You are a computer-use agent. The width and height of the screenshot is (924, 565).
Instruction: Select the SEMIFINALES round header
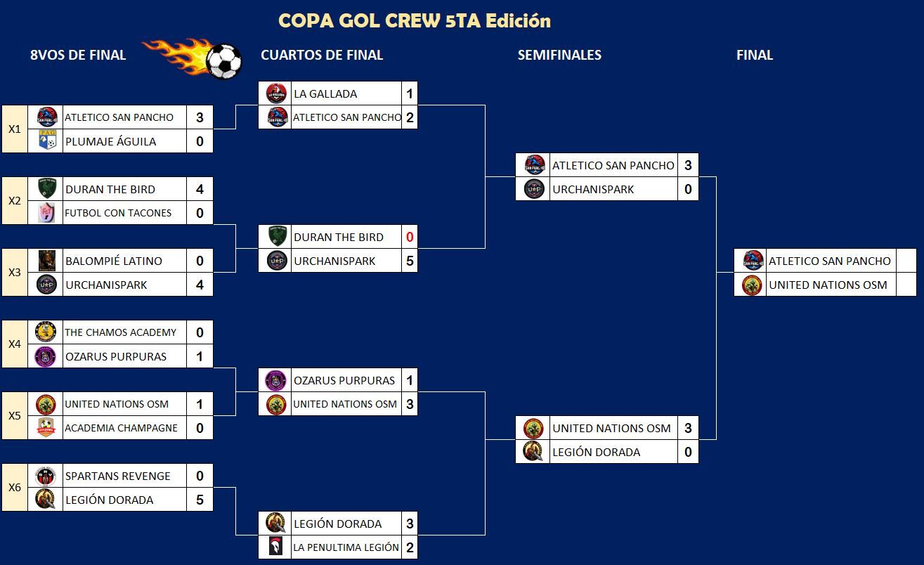coord(559,55)
